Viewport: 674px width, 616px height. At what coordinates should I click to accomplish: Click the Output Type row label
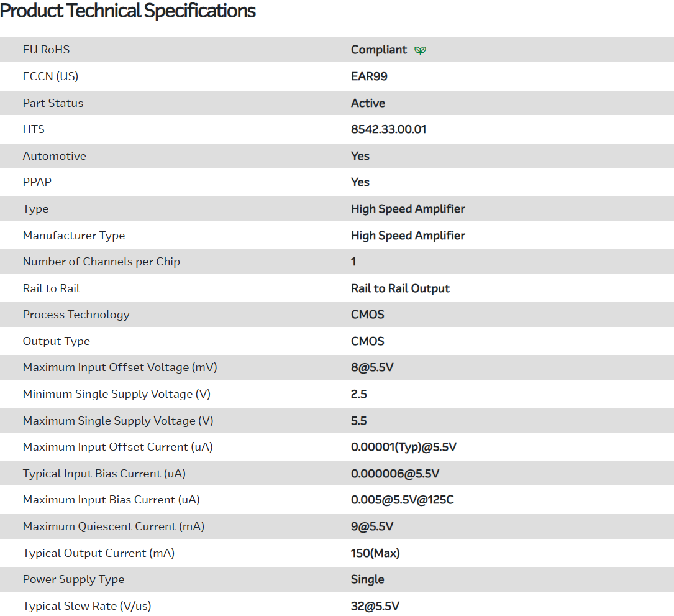tap(57, 341)
